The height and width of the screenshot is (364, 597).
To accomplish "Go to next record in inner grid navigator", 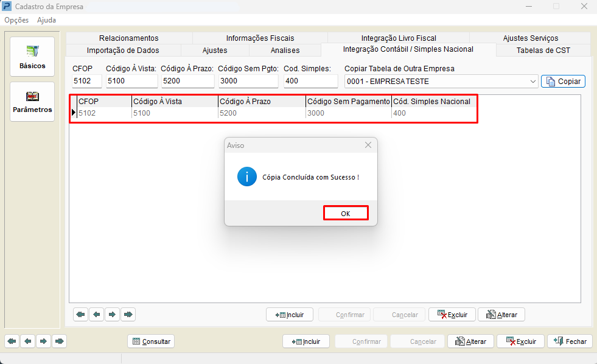I will point(113,315).
